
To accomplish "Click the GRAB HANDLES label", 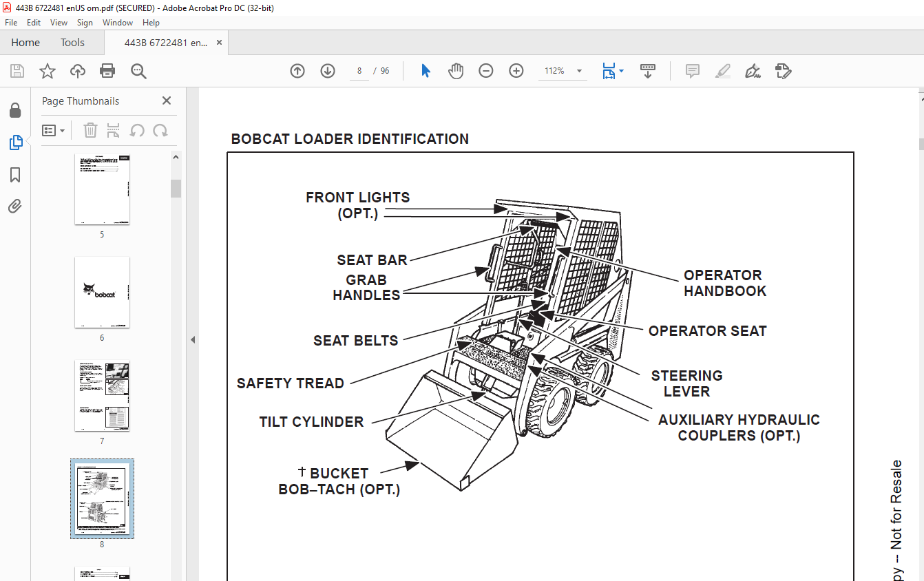I will pos(366,288).
